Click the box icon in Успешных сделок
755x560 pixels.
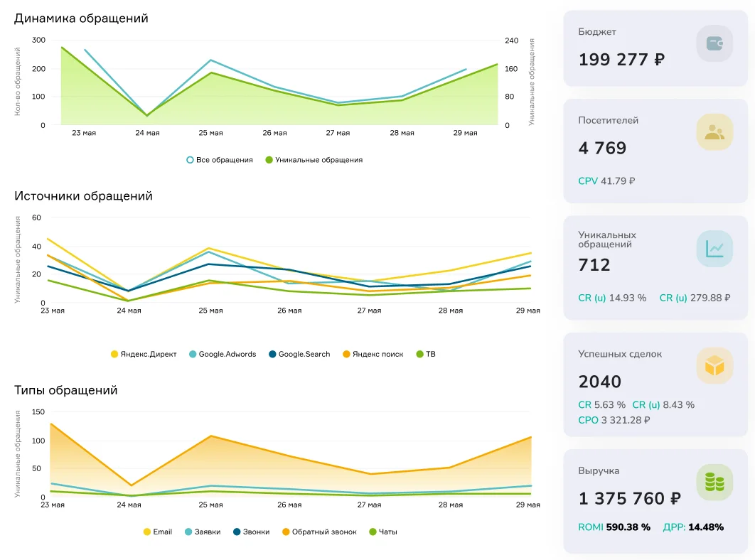[x=714, y=366]
